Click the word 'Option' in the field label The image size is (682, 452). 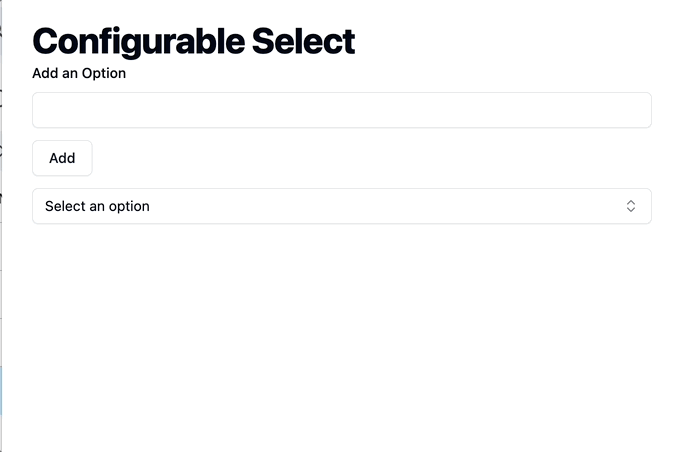tap(104, 74)
